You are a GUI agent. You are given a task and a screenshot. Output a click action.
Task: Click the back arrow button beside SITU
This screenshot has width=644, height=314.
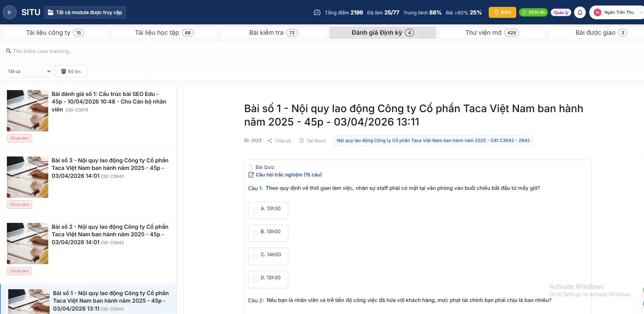pos(10,12)
